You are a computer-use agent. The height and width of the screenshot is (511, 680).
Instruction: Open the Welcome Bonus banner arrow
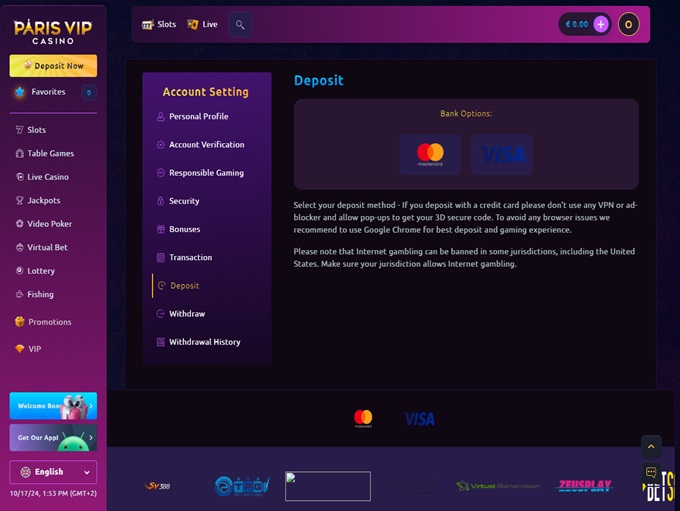[91, 406]
